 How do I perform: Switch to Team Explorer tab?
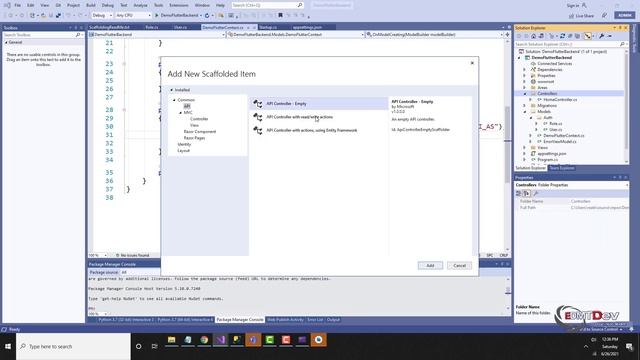coord(562,168)
